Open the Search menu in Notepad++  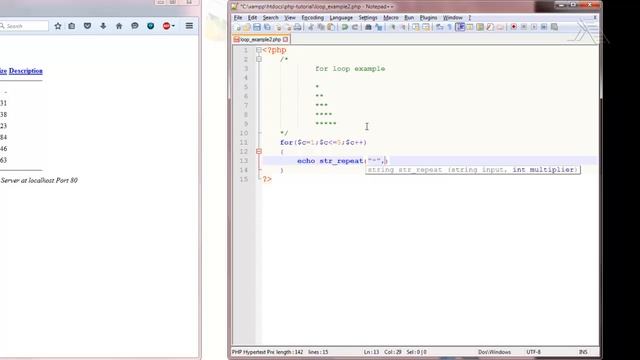[270, 18]
